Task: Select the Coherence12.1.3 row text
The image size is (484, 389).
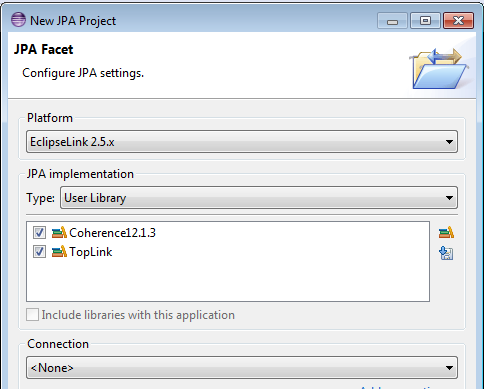Action: pyautogui.click(x=112, y=233)
